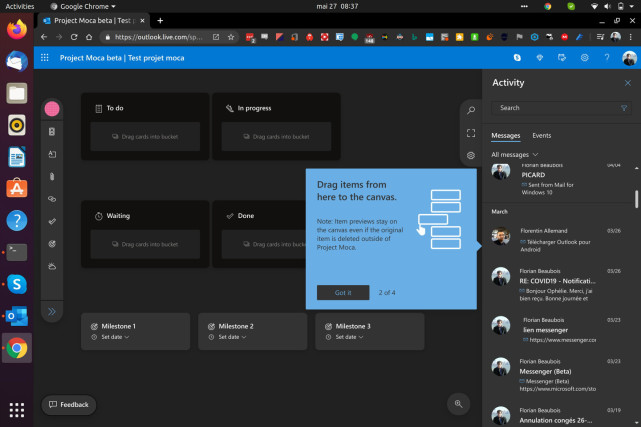Open the Feedback button
Screen dimensions: 641x427
point(69,405)
